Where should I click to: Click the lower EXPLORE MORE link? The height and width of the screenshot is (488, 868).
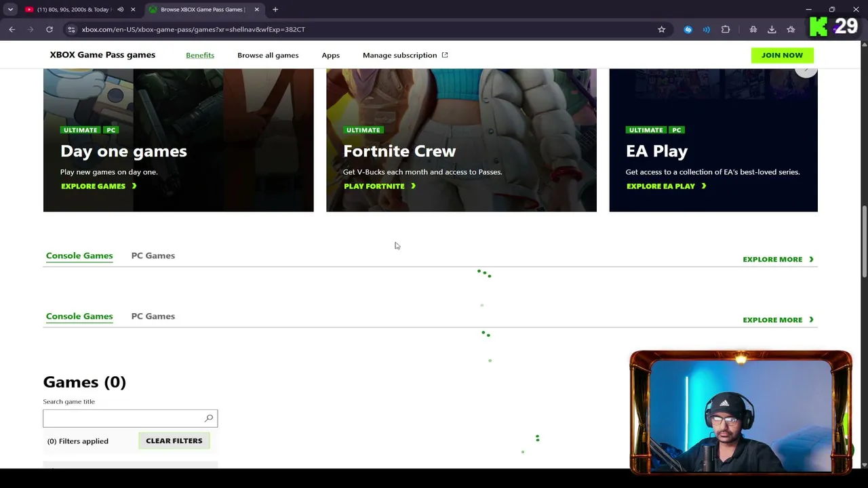coord(778,320)
